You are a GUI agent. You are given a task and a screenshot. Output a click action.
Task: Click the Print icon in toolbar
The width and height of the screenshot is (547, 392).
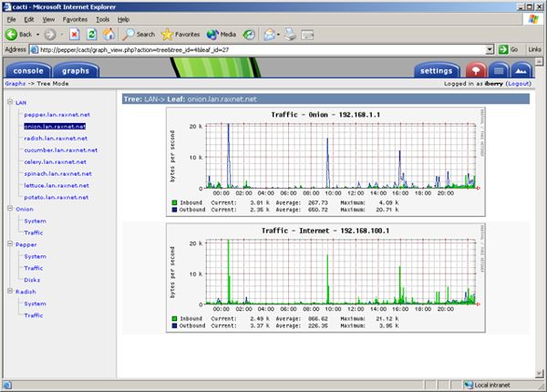coord(290,34)
